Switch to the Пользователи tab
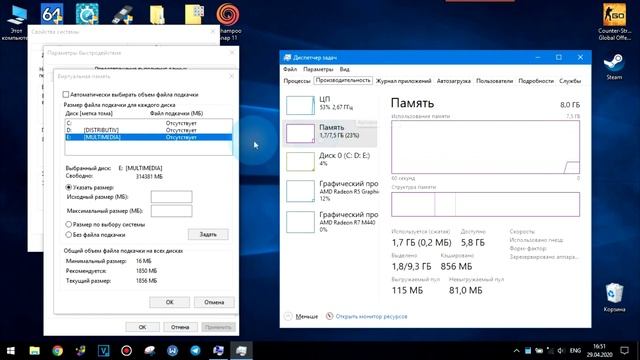This screenshot has width=640, height=360. tap(494, 81)
